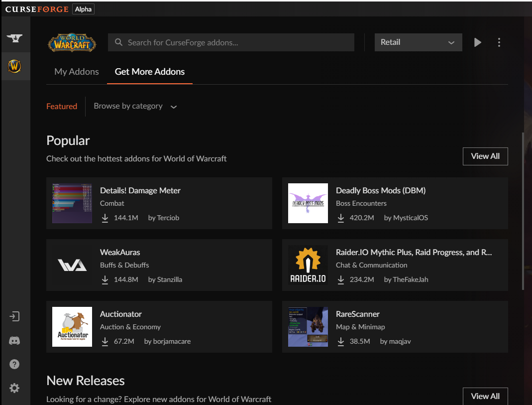Click download icon for WeakAuras
The image size is (532, 405).
(105, 280)
